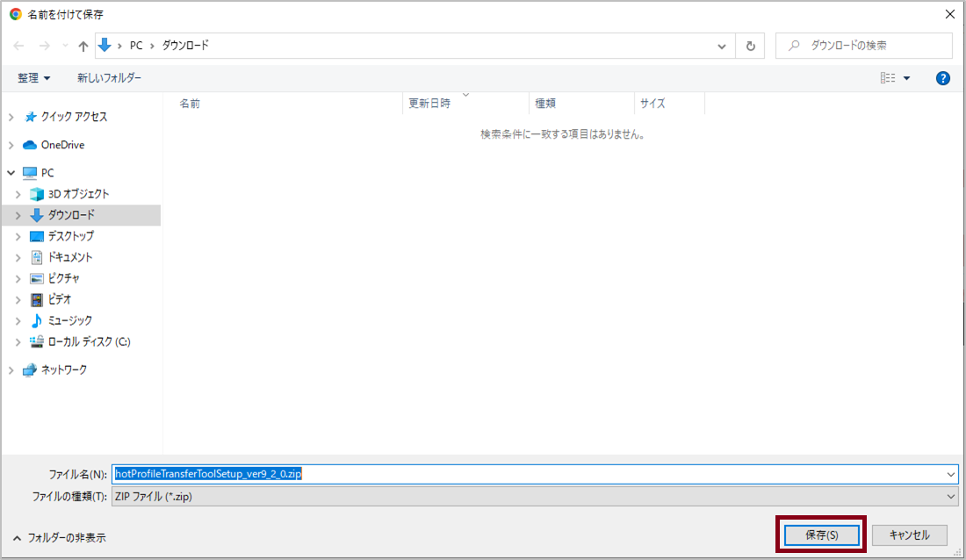Click the キャンセル button
966x560 pixels.
coord(909,535)
